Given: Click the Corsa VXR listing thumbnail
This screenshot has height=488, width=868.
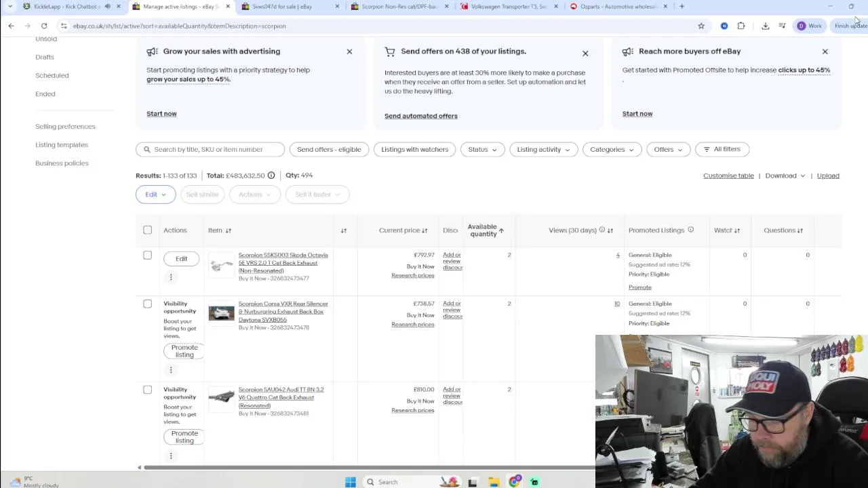Looking at the screenshot, I should click(x=221, y=314).
